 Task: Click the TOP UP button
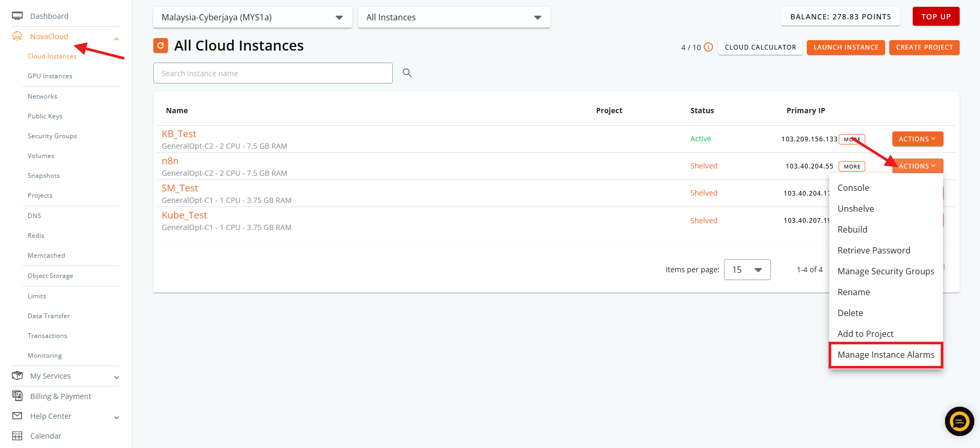tap(936, 16)
